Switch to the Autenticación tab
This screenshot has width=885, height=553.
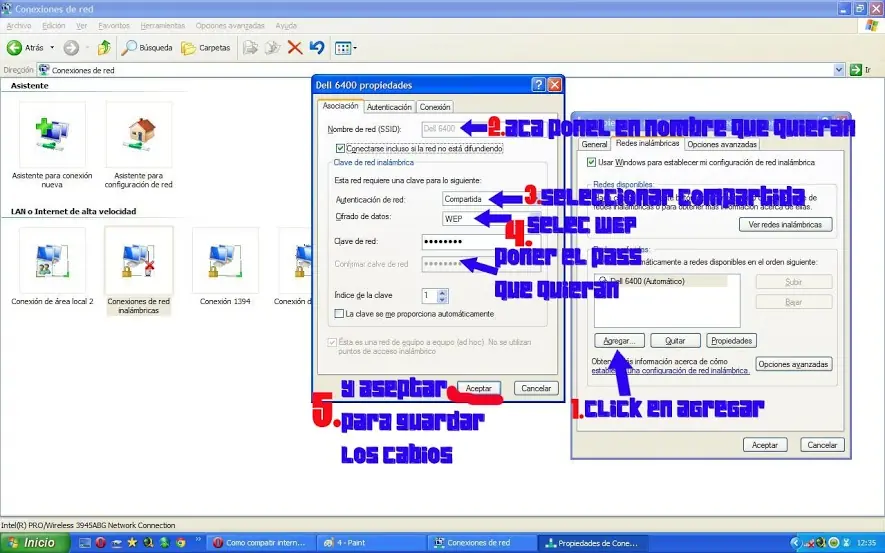[389, 107]
